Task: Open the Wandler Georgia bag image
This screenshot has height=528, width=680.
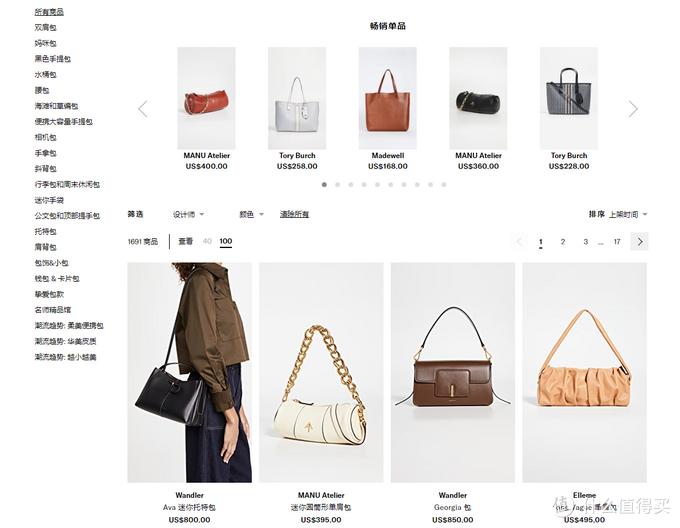Action: 453,372
